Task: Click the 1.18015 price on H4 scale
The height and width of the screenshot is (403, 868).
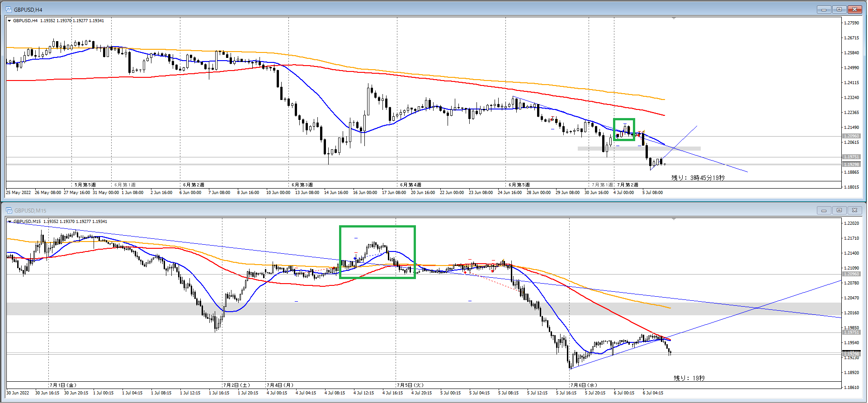Action: [x=852, y=187]
